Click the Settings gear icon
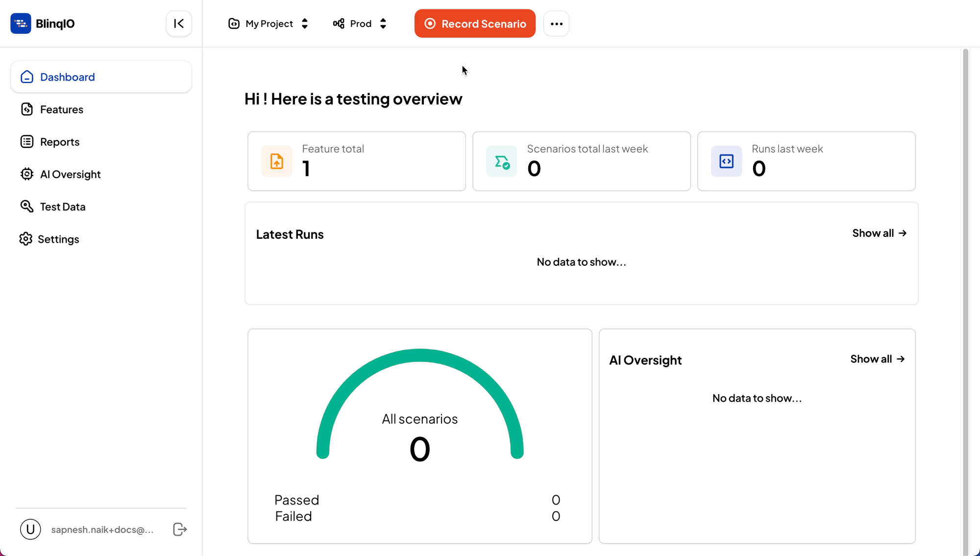980x556 pixels. coord(26,238)
